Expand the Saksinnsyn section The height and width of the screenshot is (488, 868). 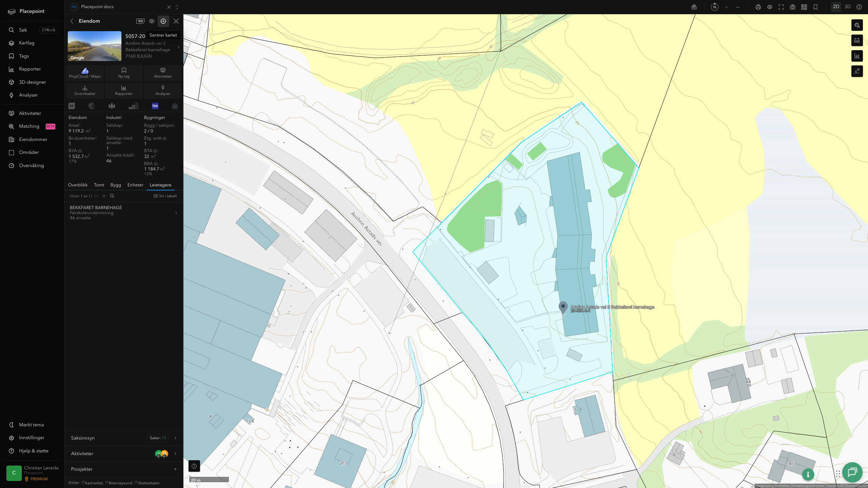pos(124,438)
